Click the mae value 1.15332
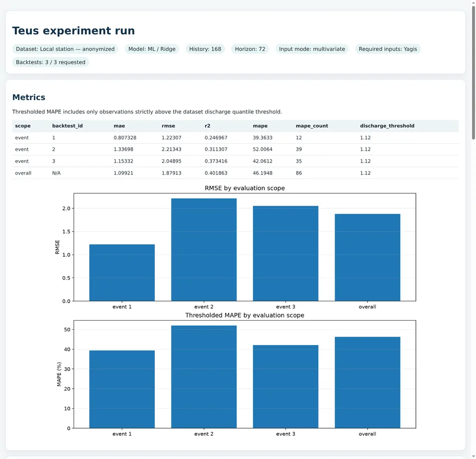Image resolution: width=476 pixels, height=459 pixels. 123,161
